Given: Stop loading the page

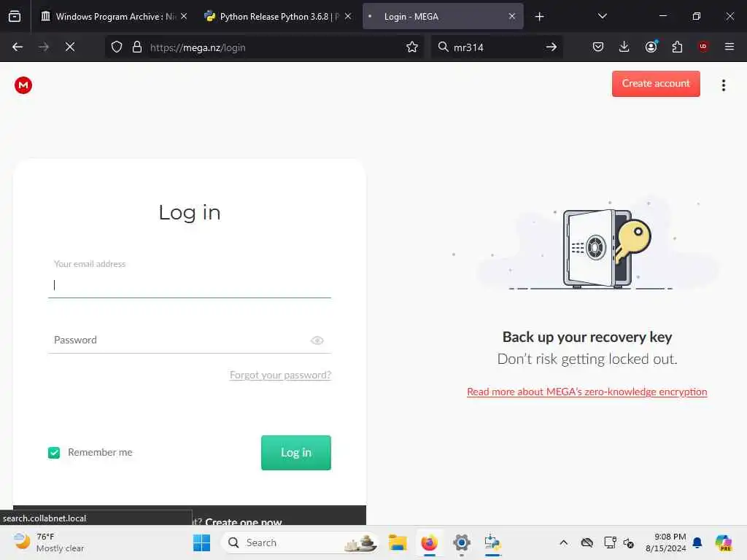Looking at the screenshot, I should [70, 47].
